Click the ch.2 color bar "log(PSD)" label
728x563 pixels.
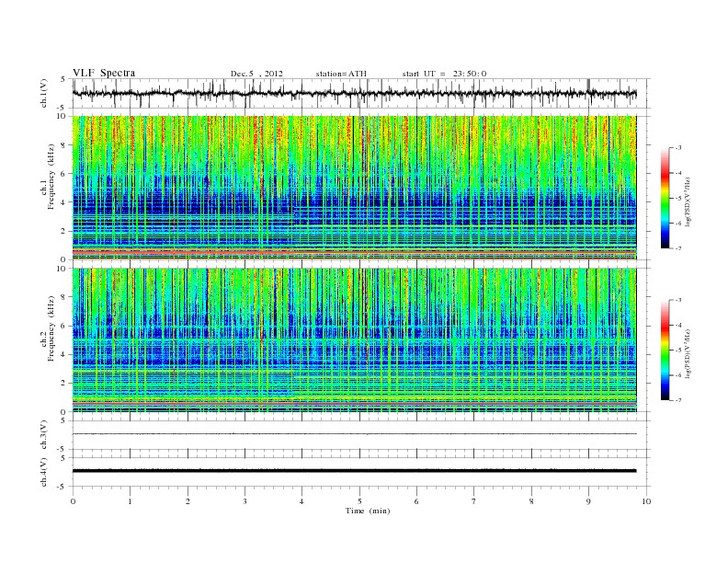click(x=688, y=353)
